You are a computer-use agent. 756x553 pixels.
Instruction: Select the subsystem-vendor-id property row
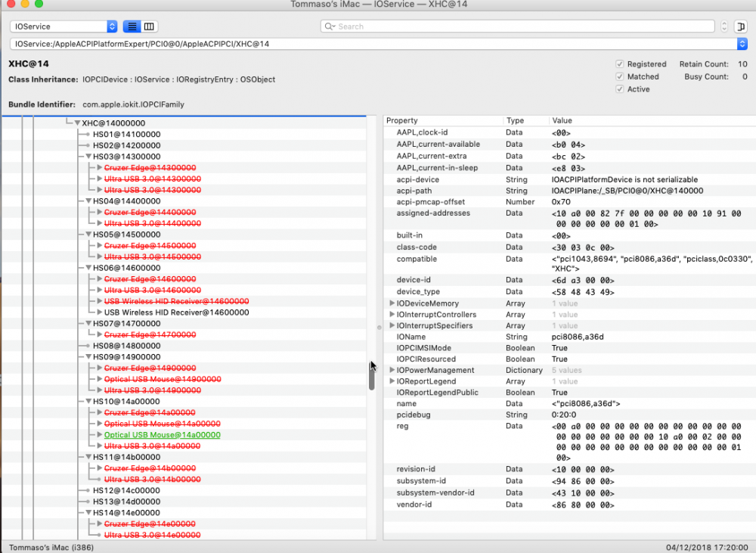click(x=570, y=492)
